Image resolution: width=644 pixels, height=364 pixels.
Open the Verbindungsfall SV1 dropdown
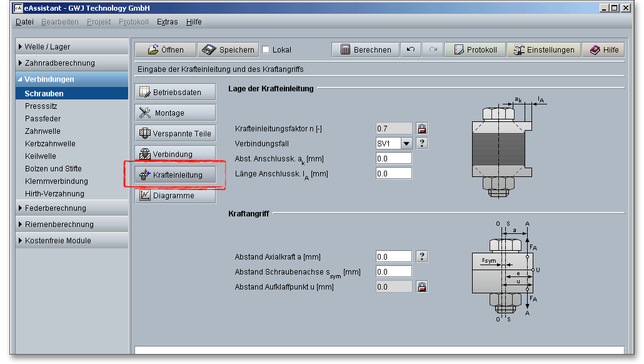(406, 144)
